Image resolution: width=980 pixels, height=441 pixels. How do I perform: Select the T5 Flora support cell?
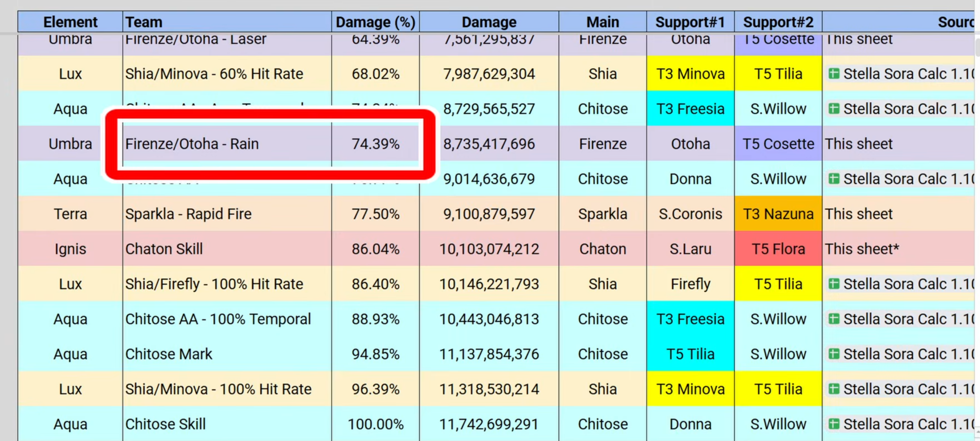[778, 249]
